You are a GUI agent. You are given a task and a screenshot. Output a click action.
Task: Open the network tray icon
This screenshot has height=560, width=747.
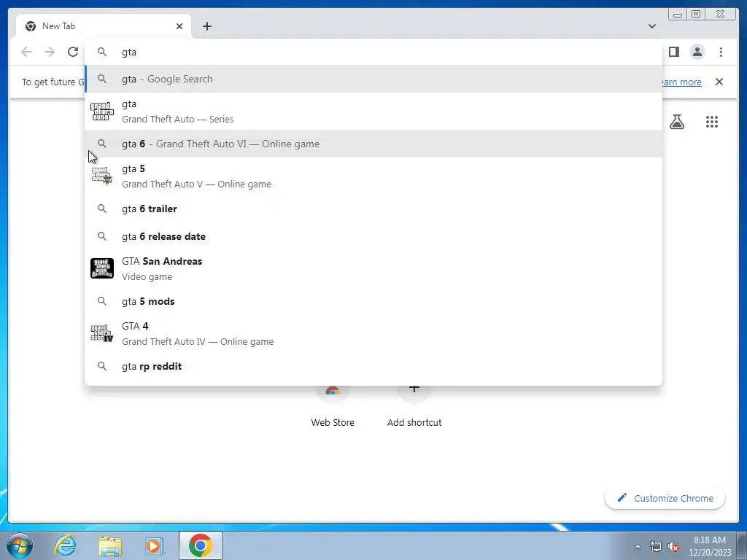tap(656, 546)
